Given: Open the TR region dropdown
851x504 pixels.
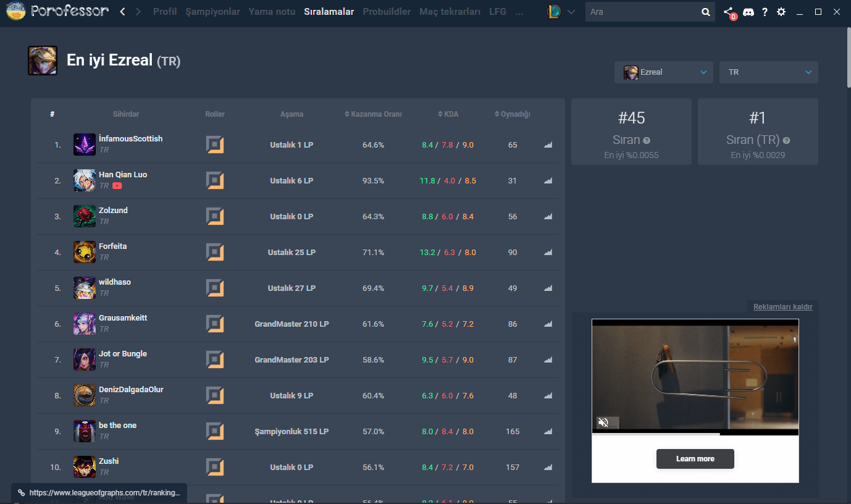Looking at the screenshot, I should [x=769, y=72].
